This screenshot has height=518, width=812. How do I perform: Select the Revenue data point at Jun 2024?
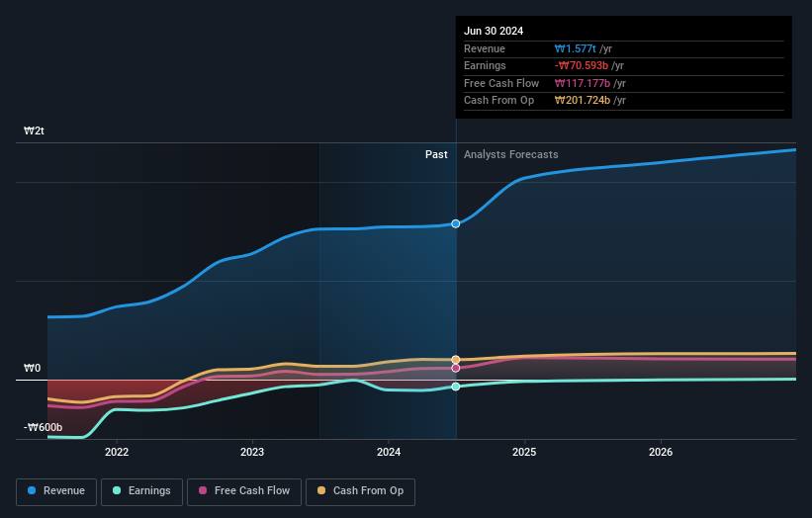(456, 223)
